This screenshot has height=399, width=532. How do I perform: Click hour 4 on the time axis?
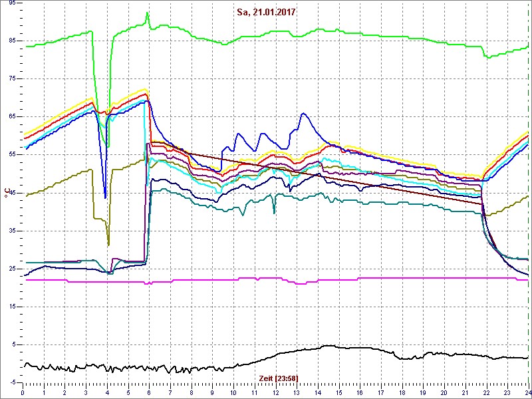coord(107,392)
